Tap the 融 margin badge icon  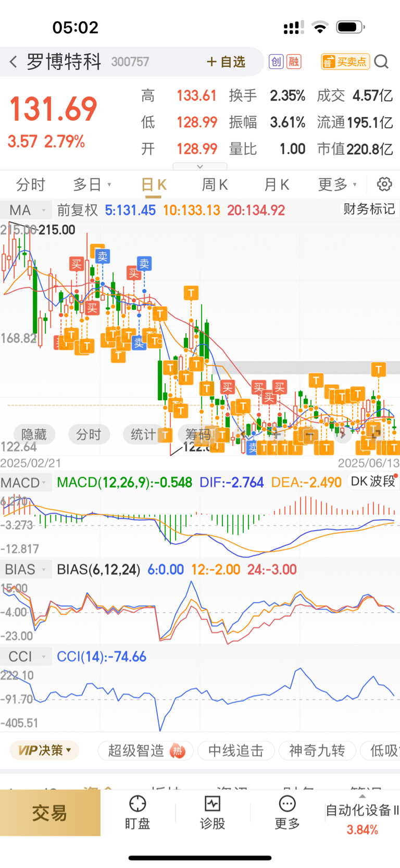[294, 62]
